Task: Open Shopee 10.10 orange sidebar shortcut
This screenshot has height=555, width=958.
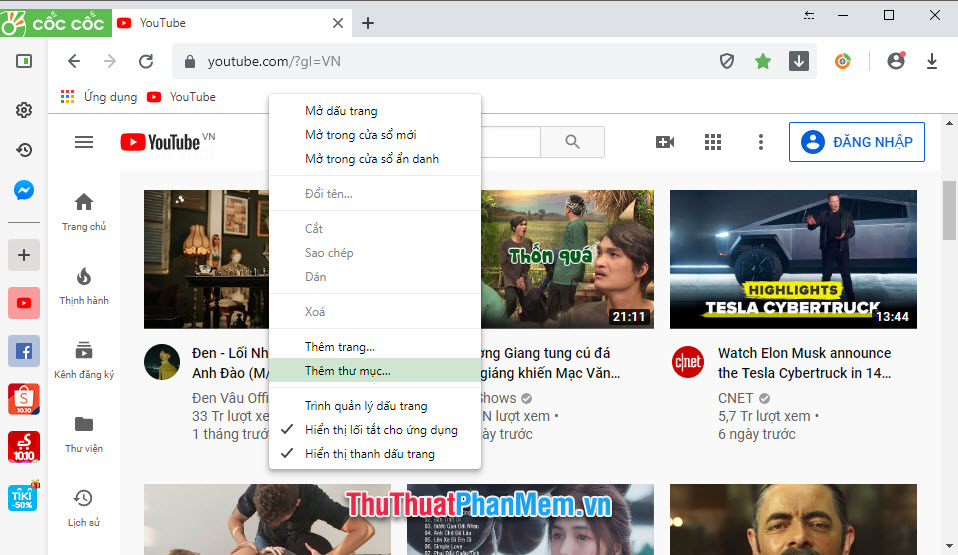Action: 24,399
